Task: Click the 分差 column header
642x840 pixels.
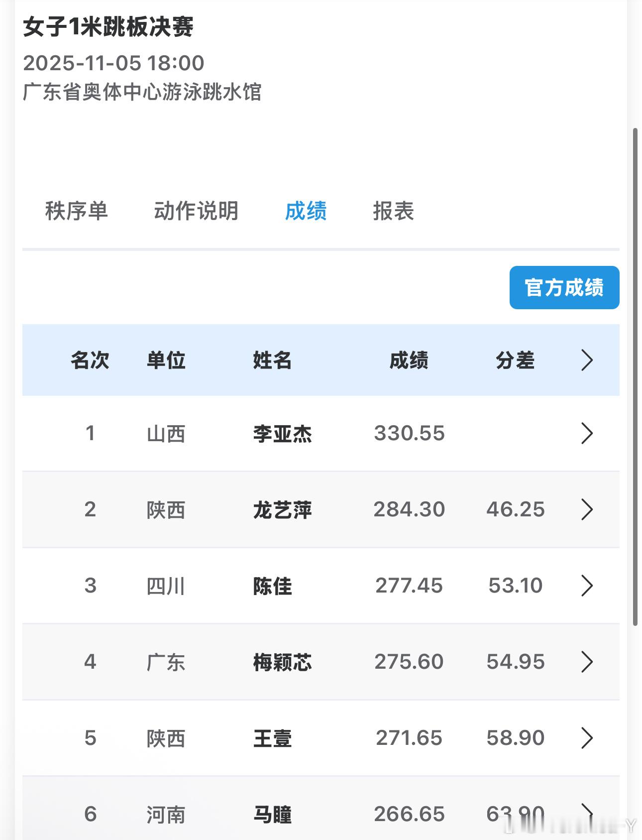Action: coord(515,360)
